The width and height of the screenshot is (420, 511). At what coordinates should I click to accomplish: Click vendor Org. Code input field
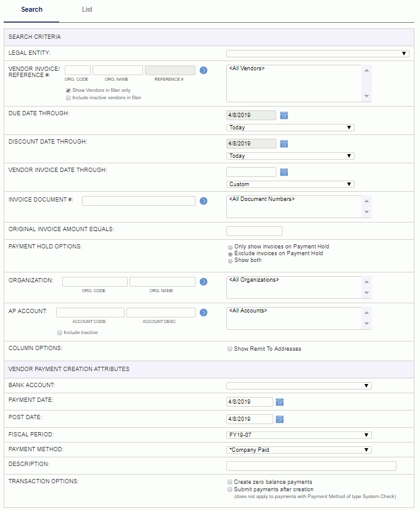pos(78,70)
